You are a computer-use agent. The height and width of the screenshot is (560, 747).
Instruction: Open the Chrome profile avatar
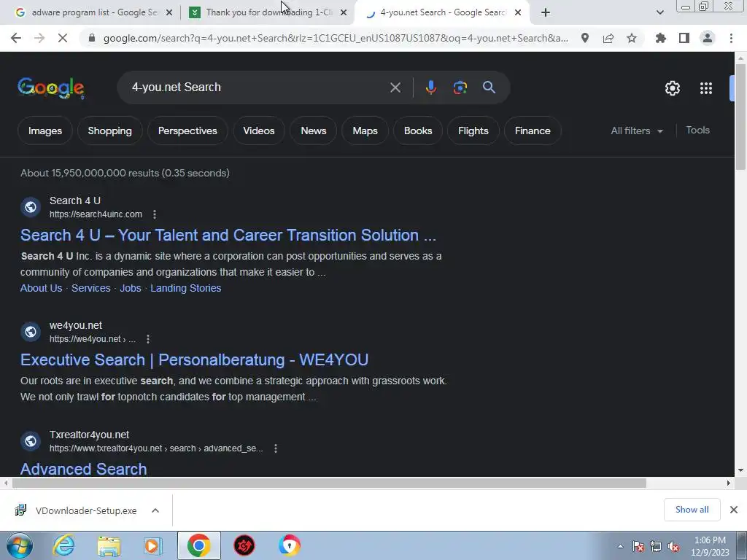click(x=708, y=38)
